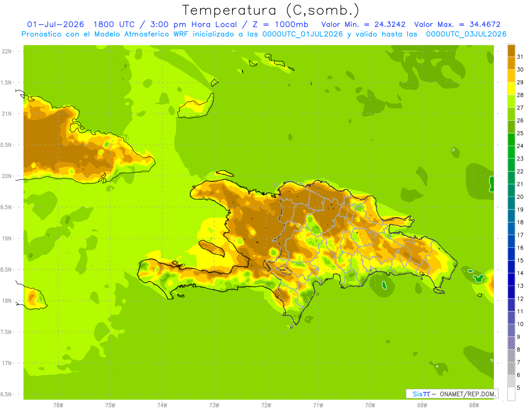Click the "74W" longitude label

(162, 405)
